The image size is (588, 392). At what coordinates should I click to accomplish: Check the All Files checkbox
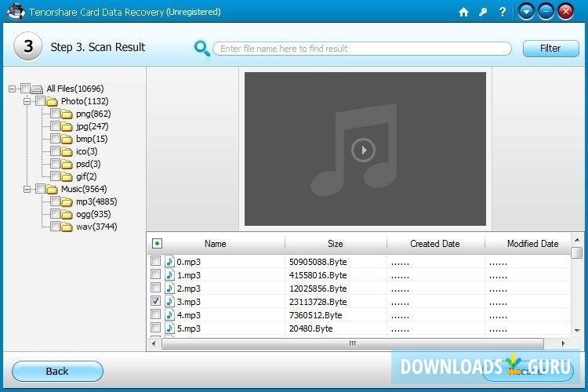[x=25, y=88]
